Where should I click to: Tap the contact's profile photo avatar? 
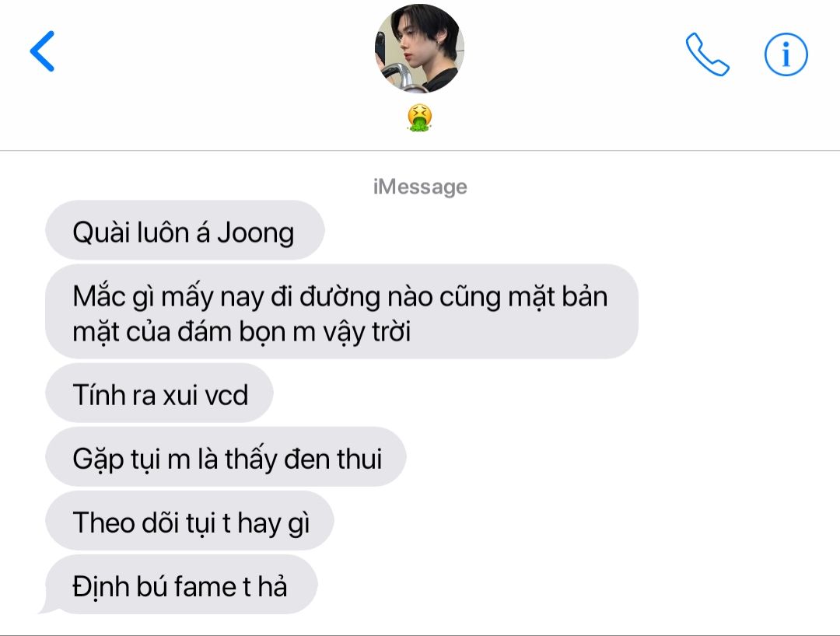(x=419, y=48)
